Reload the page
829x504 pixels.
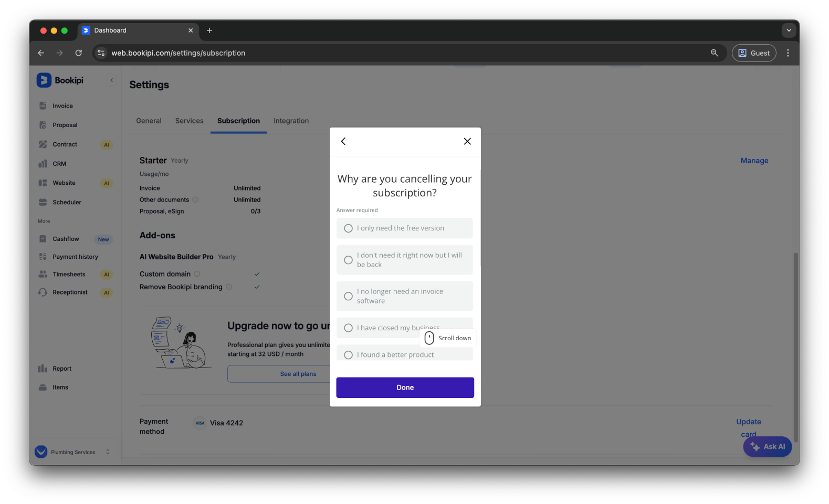click(79, 53)
